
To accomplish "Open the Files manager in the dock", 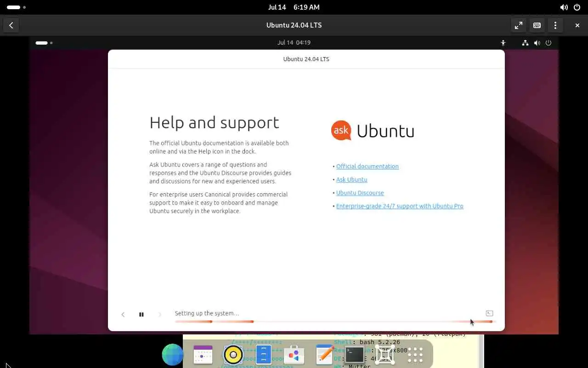I will [264, 355].
